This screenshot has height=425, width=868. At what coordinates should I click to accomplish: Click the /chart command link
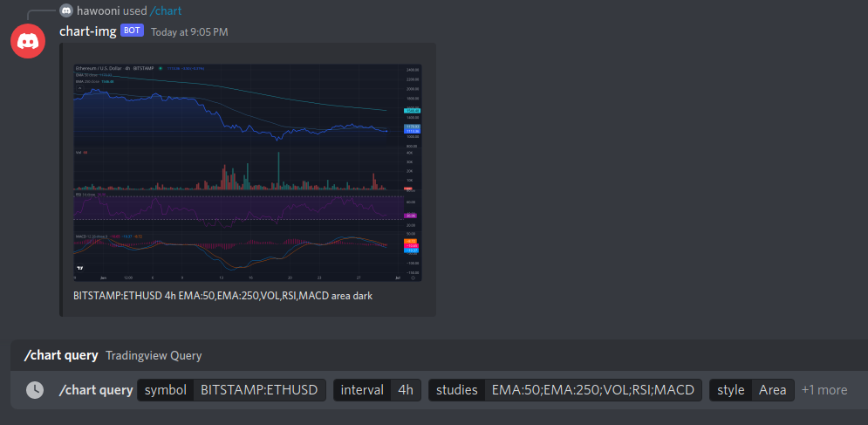[166, 10]
